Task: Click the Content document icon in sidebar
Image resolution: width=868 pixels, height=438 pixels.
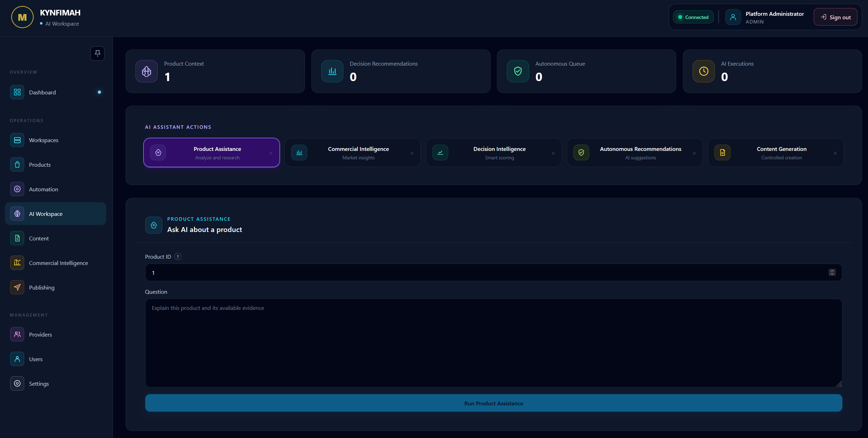Action: 17,238
